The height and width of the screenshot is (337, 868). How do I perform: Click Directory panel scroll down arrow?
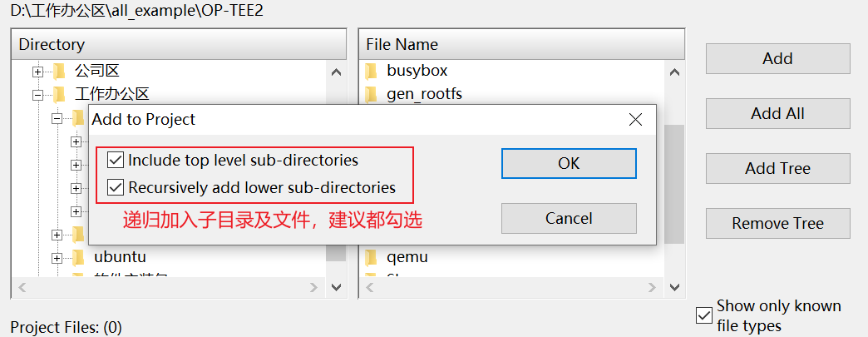pos(336,287)
